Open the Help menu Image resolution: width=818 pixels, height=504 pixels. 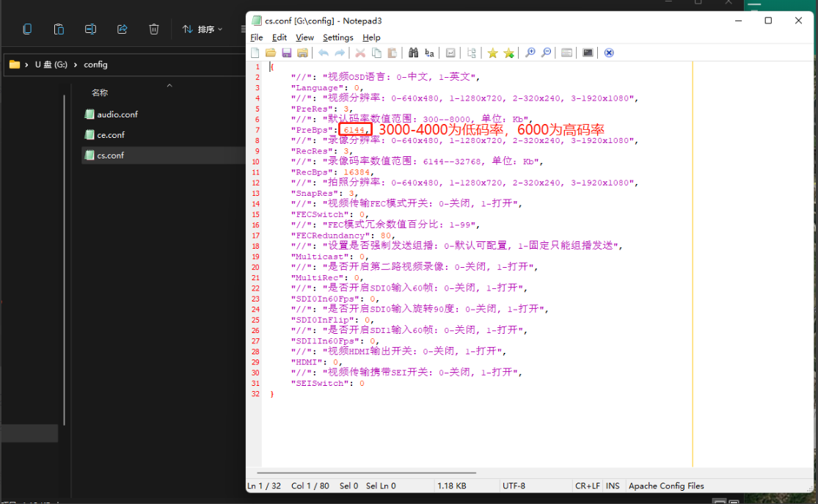click(x=371, y=37)
